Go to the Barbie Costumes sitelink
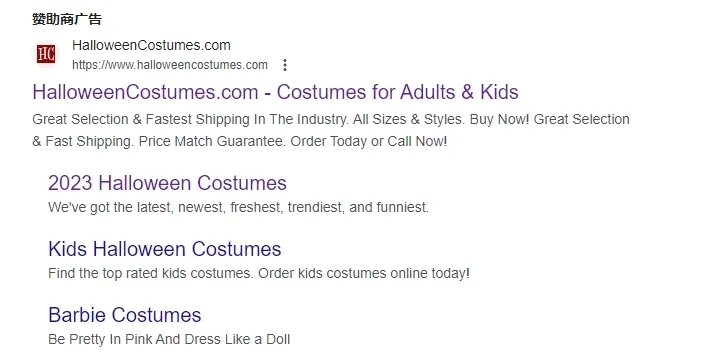This screenshot has width=702, height=363. 125,315
